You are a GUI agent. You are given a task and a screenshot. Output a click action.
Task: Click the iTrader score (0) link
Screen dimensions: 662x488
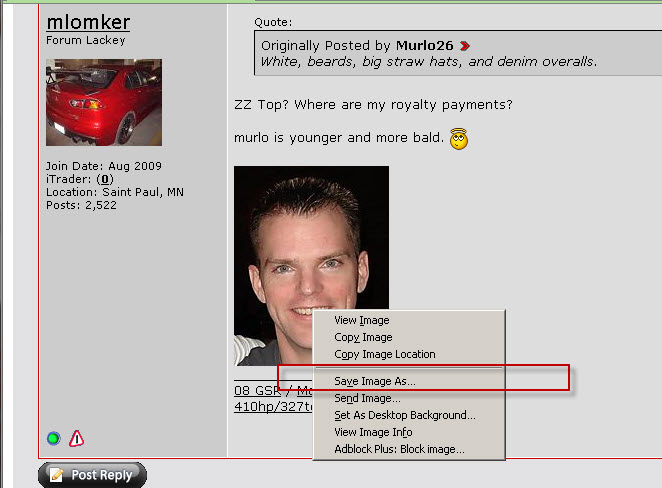point(105,179)
